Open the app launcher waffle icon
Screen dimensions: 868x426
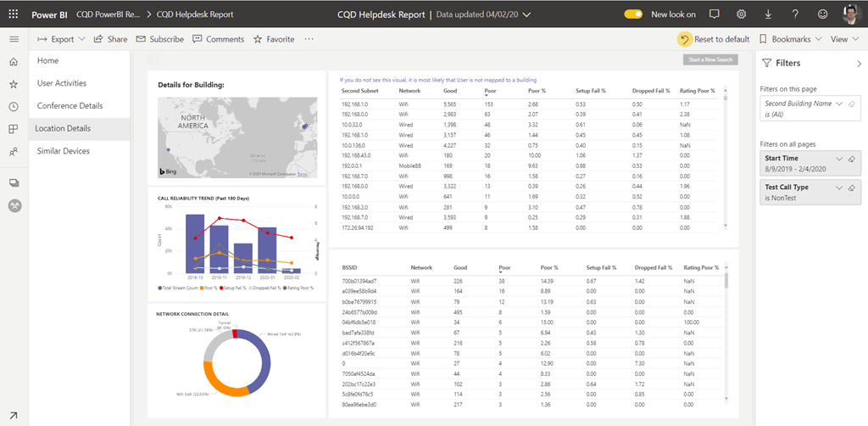[x=14, y=14]
